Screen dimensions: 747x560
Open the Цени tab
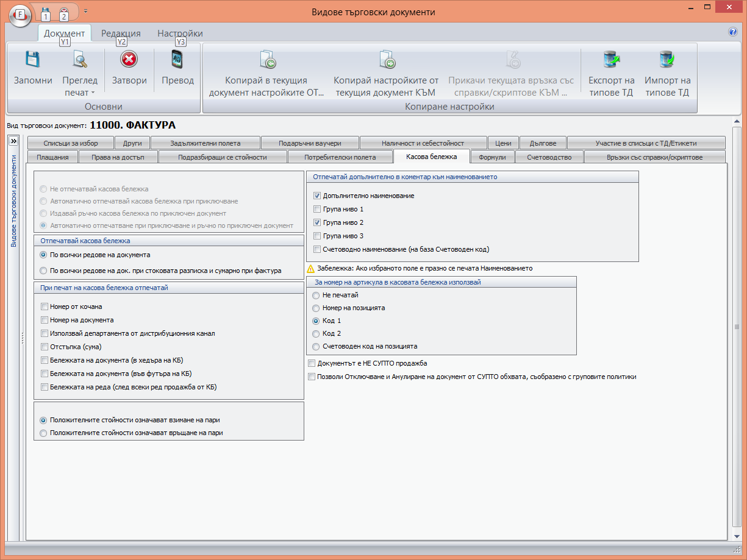(x=503, y=143)
